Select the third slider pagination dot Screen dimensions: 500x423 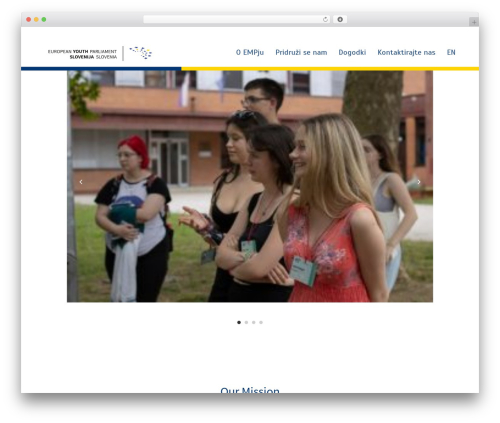[x=254, y=322]
